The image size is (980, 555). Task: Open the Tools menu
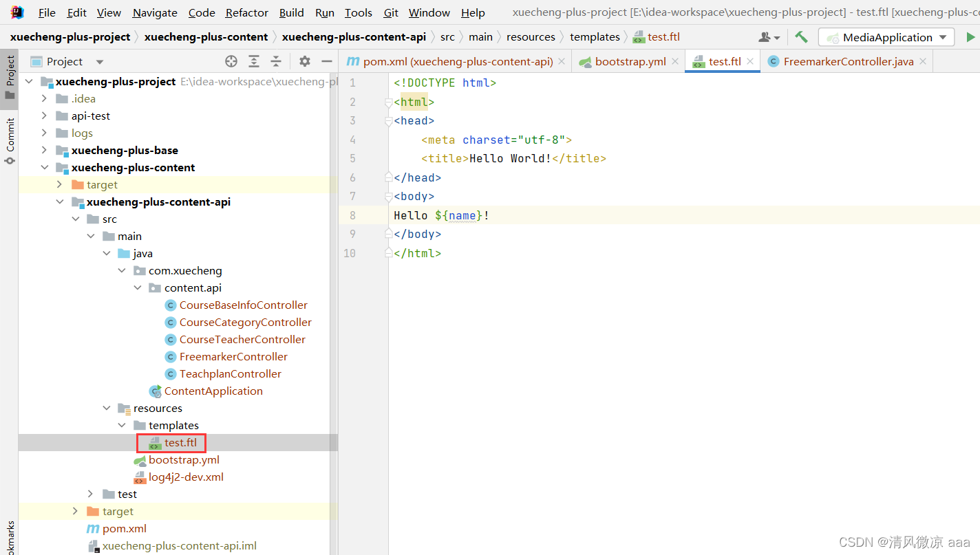coord(359,12)
